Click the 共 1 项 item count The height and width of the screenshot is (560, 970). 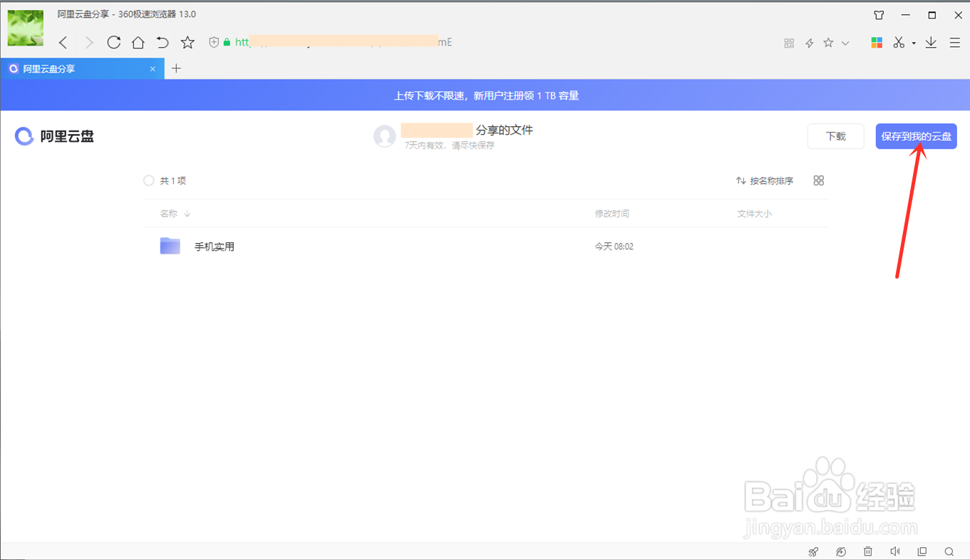[173, 181]
